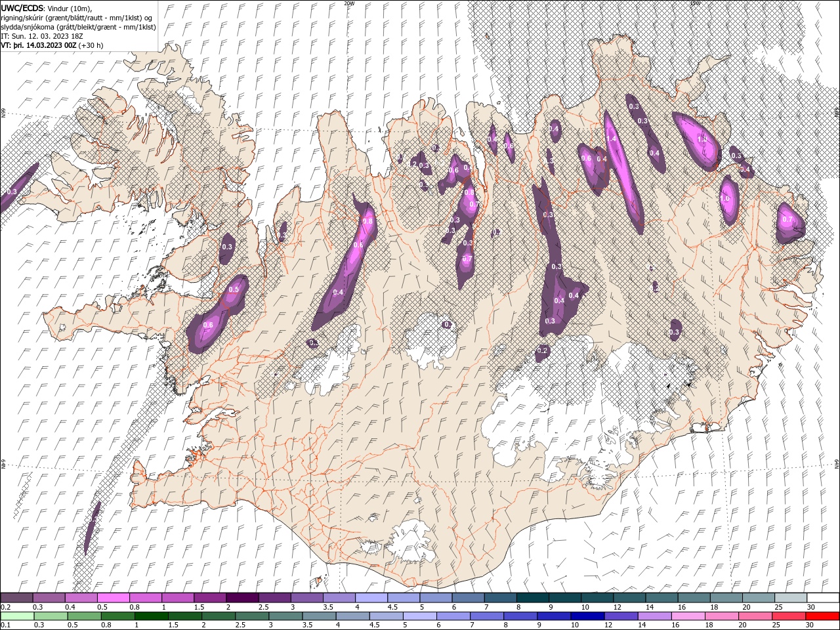Screen dimensions: 840x630
Task: Select the bright pink snow swatch labeled 0.5
Action: (113, 598)
